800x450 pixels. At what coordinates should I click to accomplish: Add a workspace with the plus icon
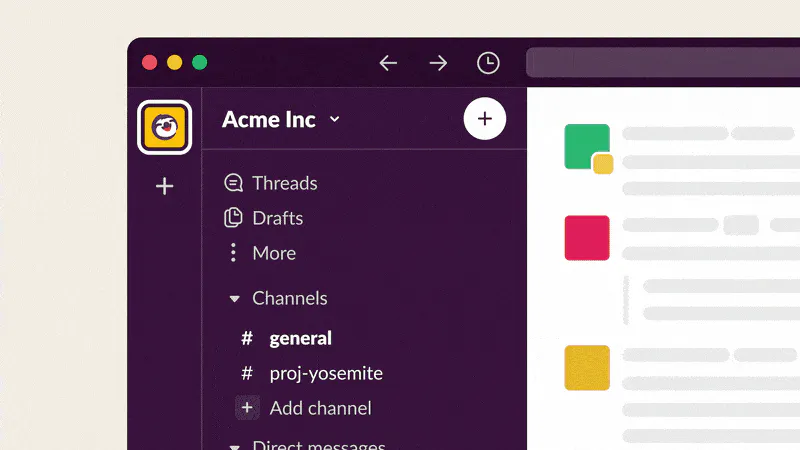164,186
